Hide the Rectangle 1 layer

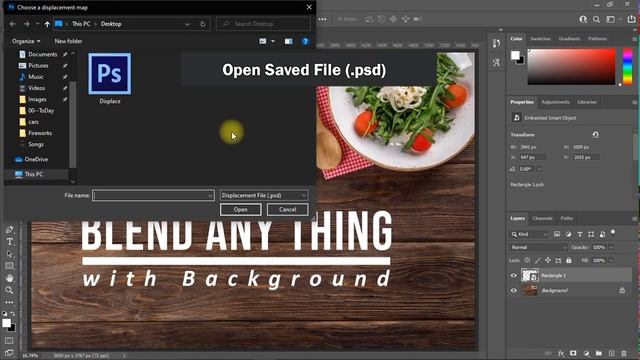[514, 276]
